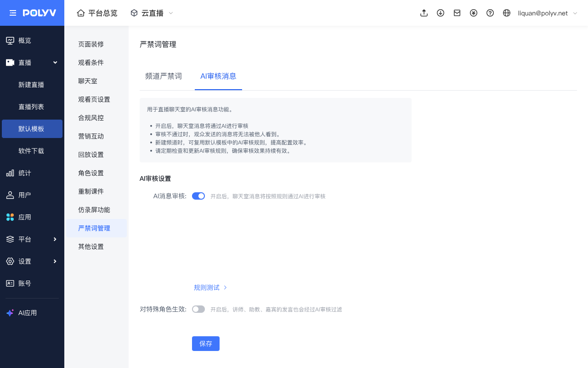Viewport: 588px width, 368px height.
Task: Open AI应用 in the left sidebar
Action: (x=28, y=313)
